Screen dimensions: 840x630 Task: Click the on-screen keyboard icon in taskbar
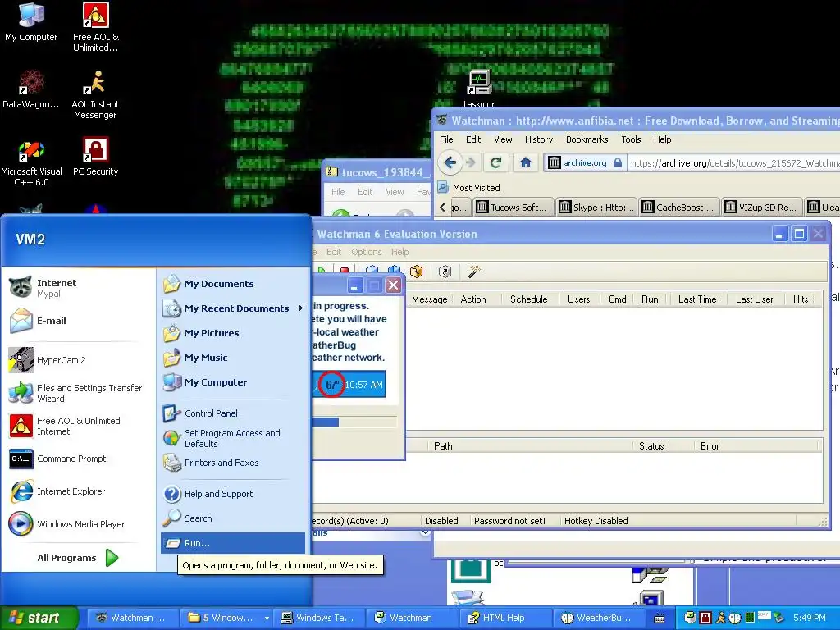click(x=660, y=619)
